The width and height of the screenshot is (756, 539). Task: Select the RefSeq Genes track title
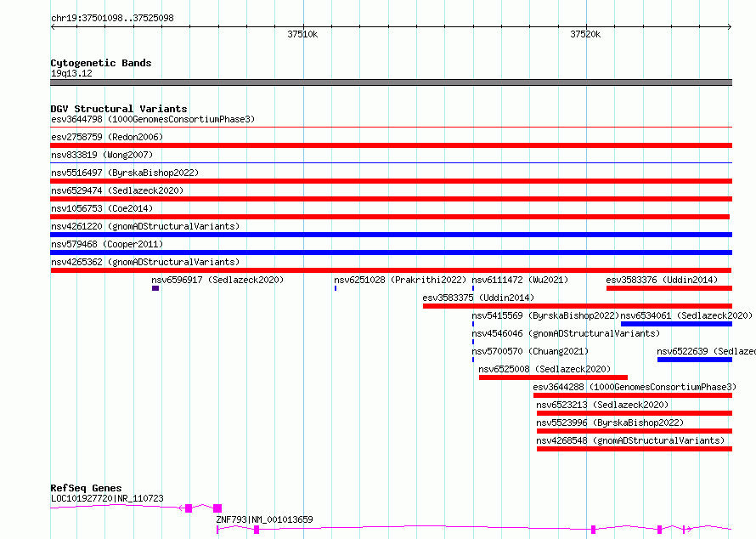(x=86, y=488)
